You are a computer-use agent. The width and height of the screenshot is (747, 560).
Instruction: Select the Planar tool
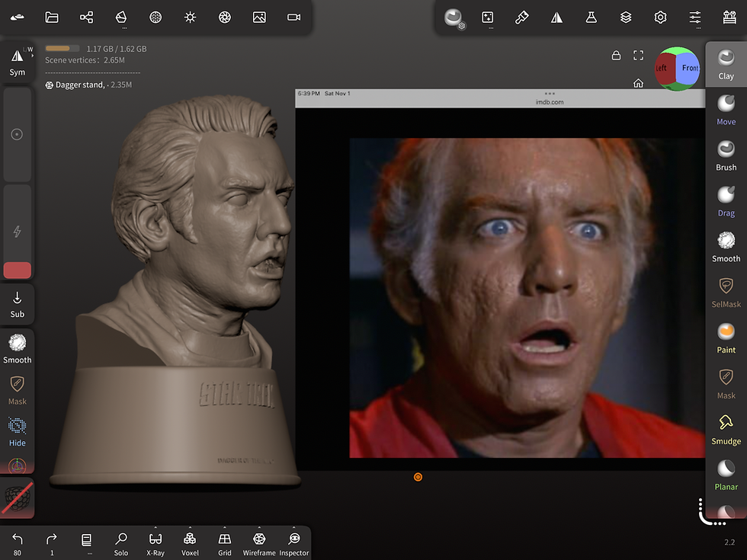(x=726, y=475)
